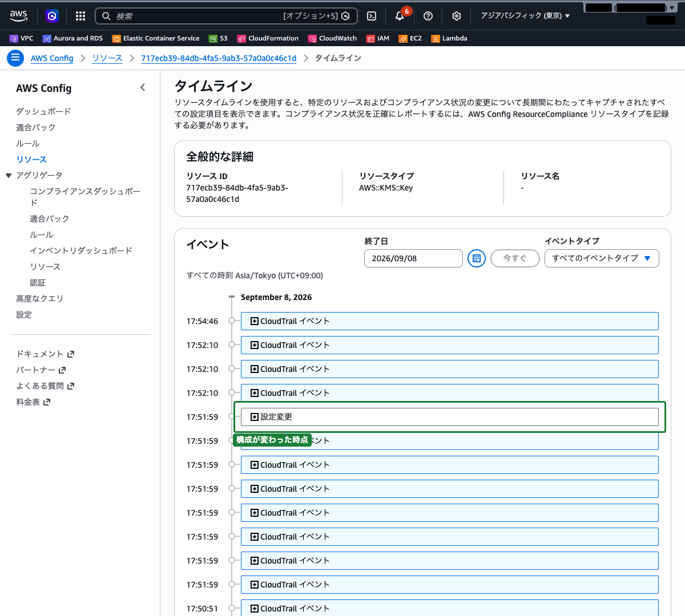Open VPC shortcut in favorites bar
The height and width of the screenshot is (616, 685).
22,38
